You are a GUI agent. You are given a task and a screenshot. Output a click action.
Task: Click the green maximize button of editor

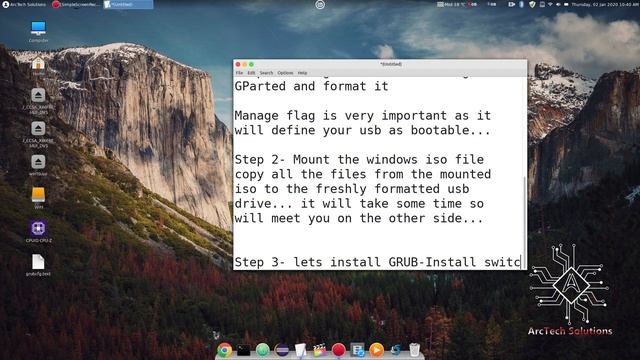251,64
